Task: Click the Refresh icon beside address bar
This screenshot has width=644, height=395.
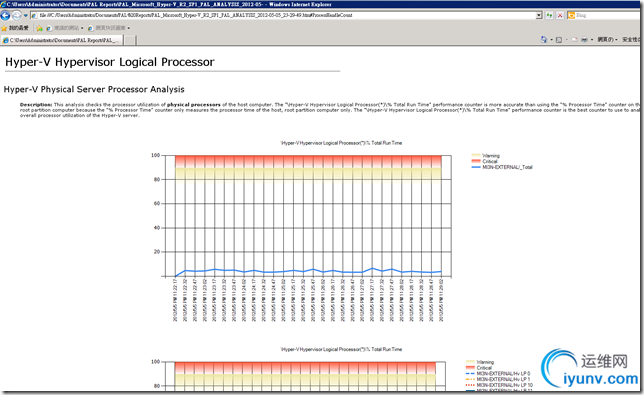Action: pos(549,16)
